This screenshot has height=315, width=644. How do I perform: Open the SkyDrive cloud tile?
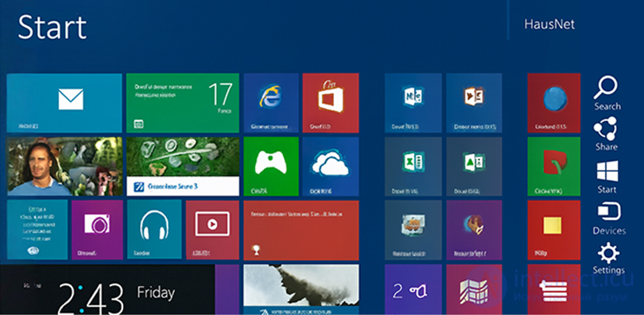click(331, 166)
